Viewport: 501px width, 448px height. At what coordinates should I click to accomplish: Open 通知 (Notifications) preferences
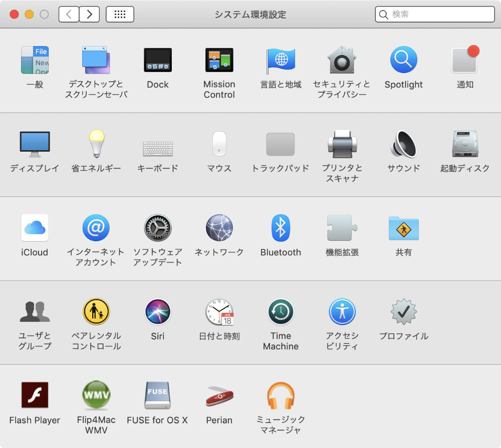465,60
